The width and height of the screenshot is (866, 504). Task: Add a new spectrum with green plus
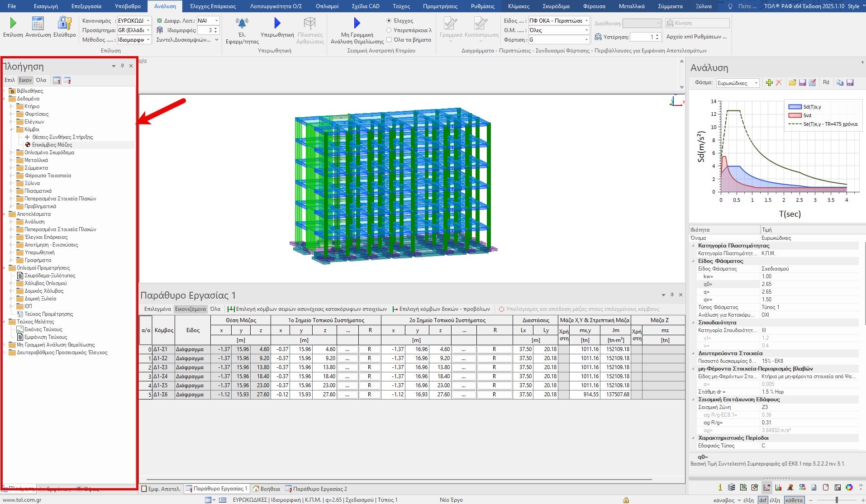pos(769,83)
